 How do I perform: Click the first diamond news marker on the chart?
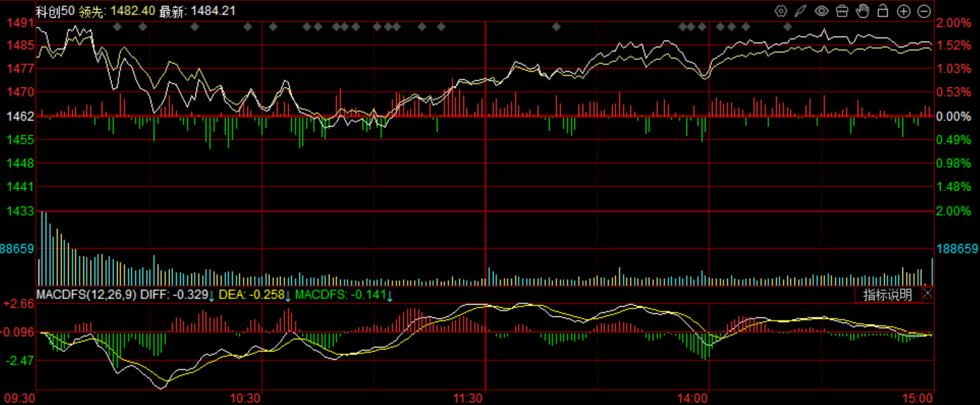[x=117, y=26]
